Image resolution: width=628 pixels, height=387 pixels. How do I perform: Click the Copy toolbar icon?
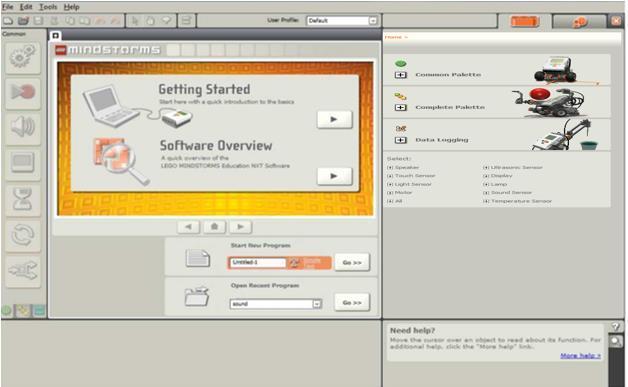coord(70,20)
